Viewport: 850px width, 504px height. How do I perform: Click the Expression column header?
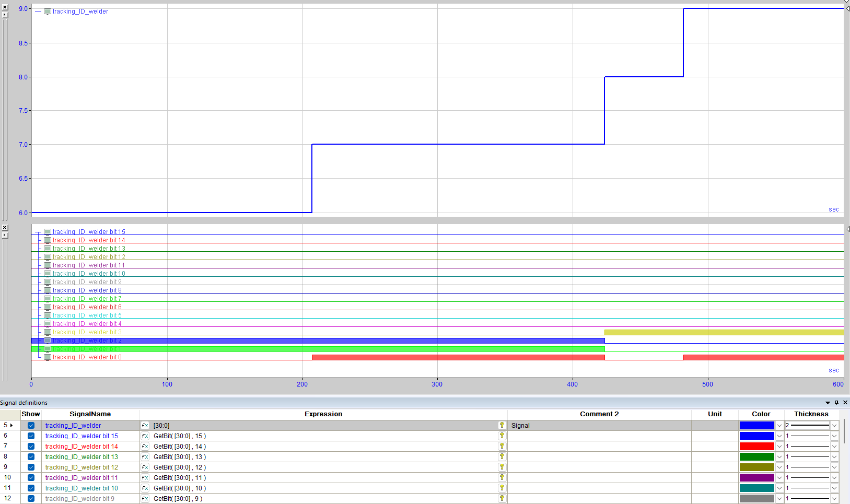point(323,414)
